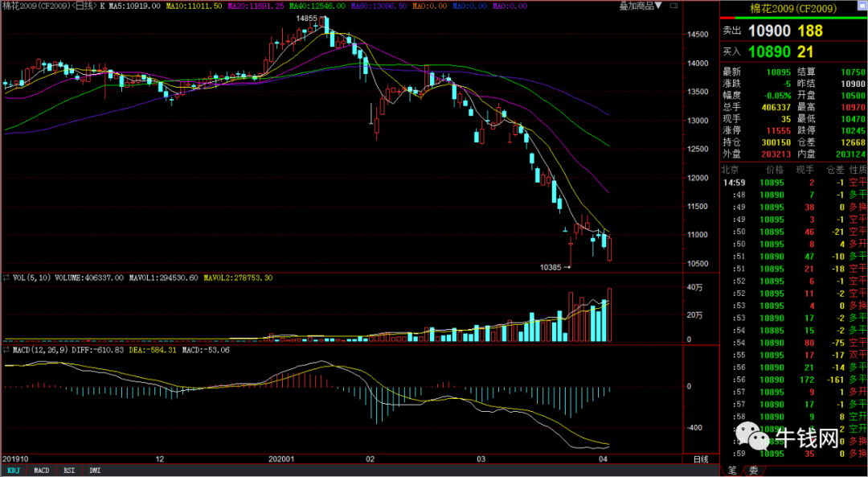Click the magenta MA20:11691.25 label
Viewport: 868px width, 477px height.
click(x=256, y=6)
